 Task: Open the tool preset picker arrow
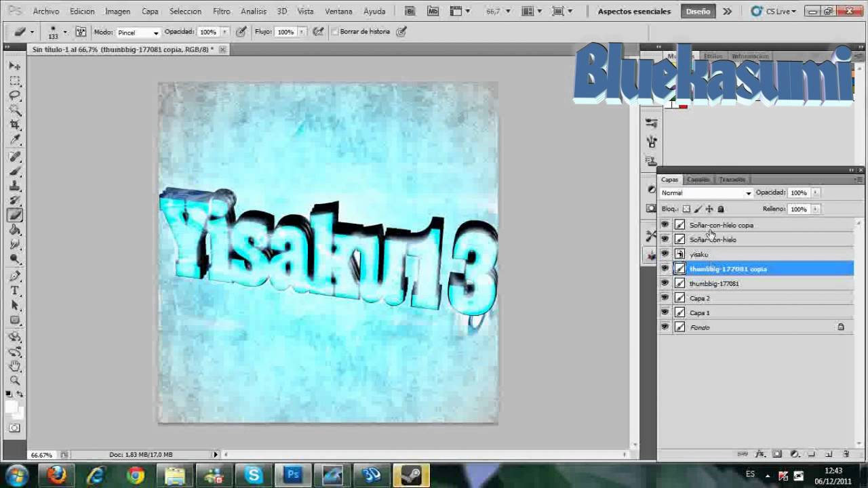point(31,32)
